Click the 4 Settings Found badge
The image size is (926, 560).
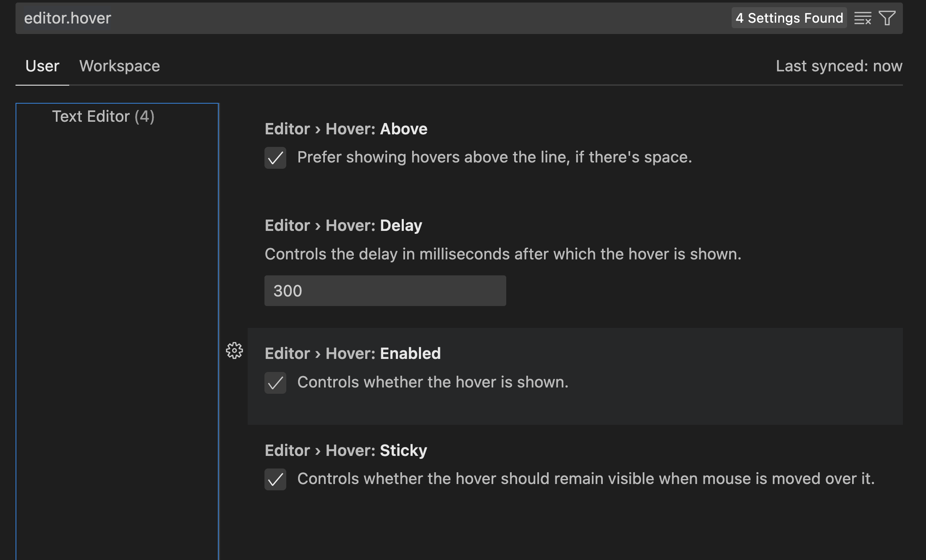click(x=789, y=18)
